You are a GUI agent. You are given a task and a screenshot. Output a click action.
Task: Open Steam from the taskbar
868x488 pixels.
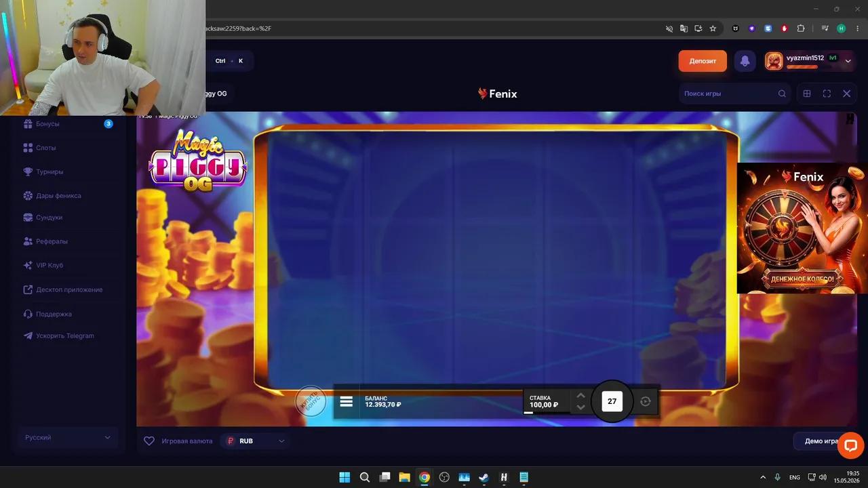click(x=484, y=477)
